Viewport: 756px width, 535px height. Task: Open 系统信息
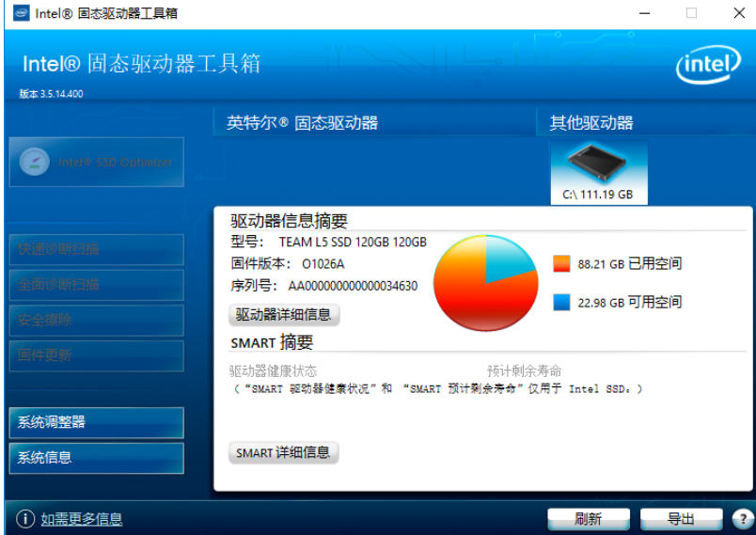point(97,458)
